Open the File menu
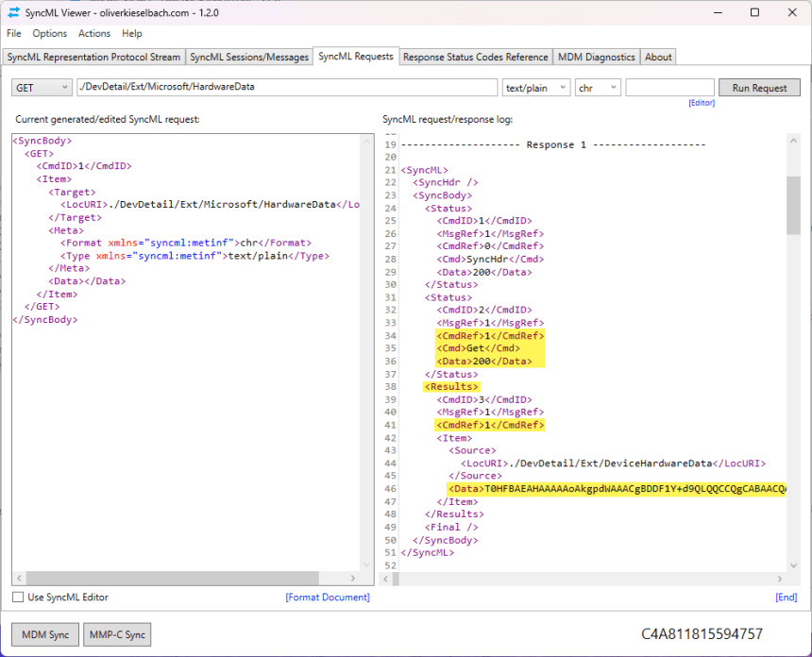 [x=14, y=33]
